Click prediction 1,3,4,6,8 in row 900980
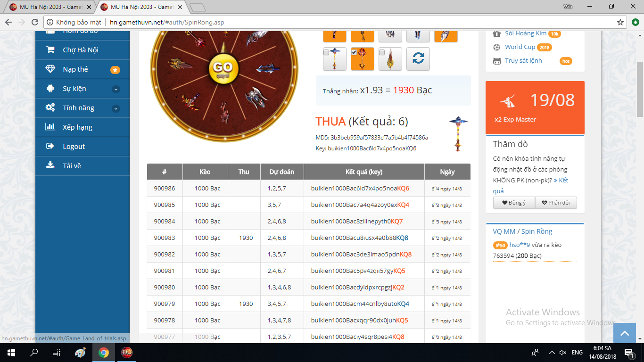Screen dimensions: 644x362 [x=279, y=287]
